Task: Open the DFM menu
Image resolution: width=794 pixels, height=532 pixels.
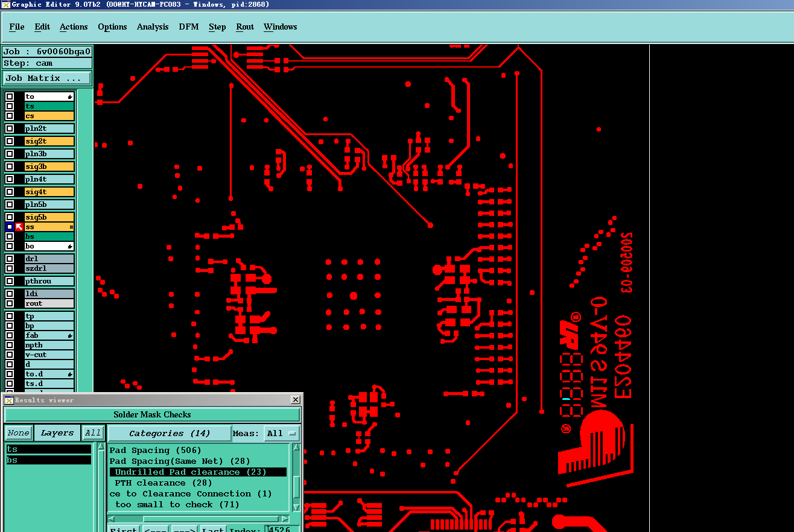Action: tap(189, 27)
